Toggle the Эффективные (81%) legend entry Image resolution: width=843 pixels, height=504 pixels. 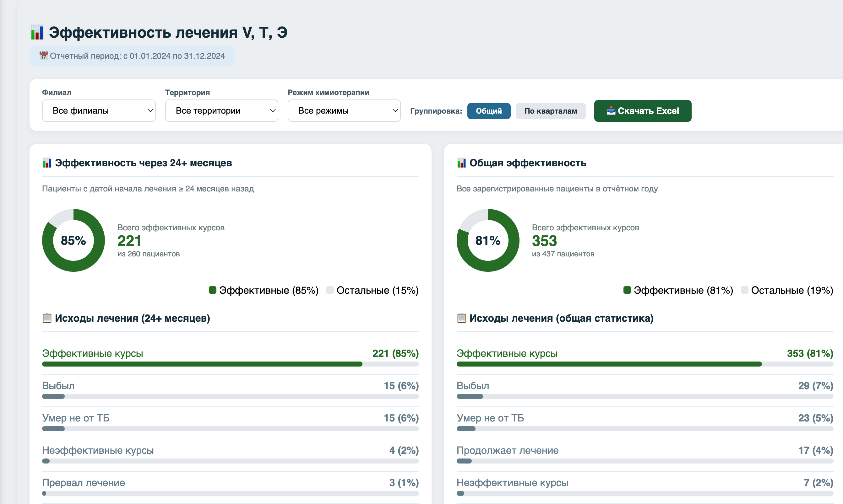coord(678,290)
